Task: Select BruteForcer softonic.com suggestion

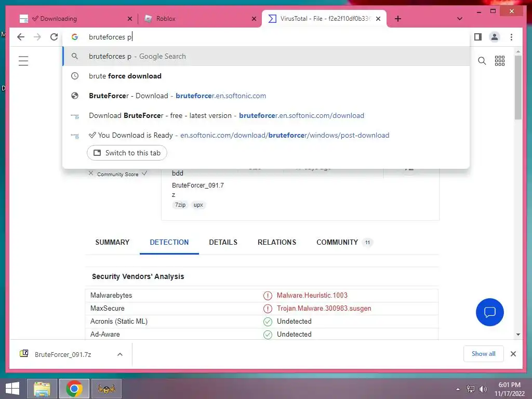Action: [x=266, y=96]
